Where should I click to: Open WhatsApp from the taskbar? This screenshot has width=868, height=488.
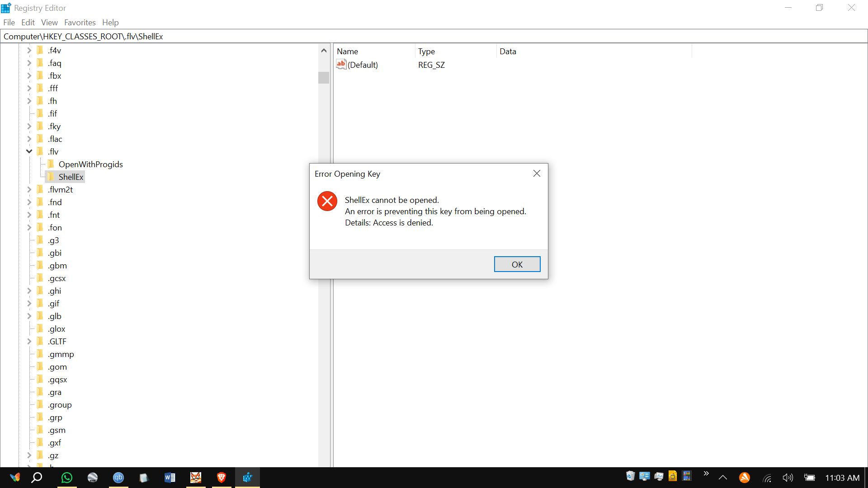coord(67,478)
